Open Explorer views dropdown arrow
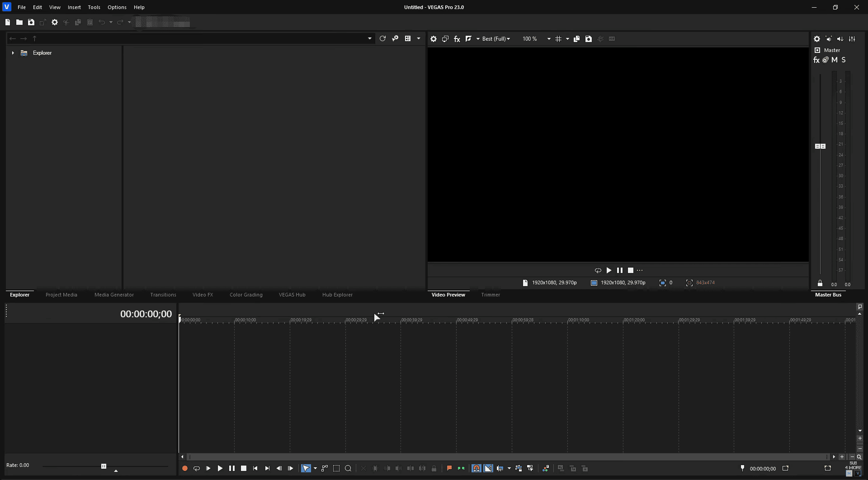 tap(418, 39)
